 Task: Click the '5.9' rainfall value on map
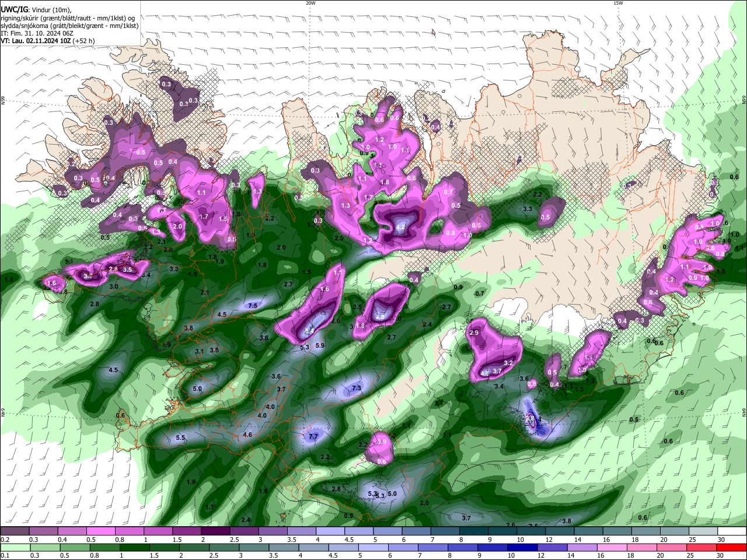320,345
